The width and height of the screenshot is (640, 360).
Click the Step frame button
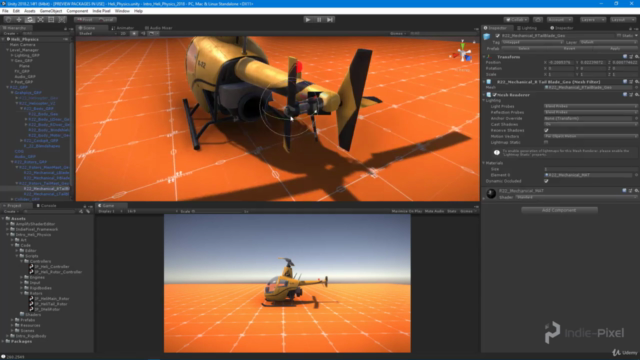[330, 19]
